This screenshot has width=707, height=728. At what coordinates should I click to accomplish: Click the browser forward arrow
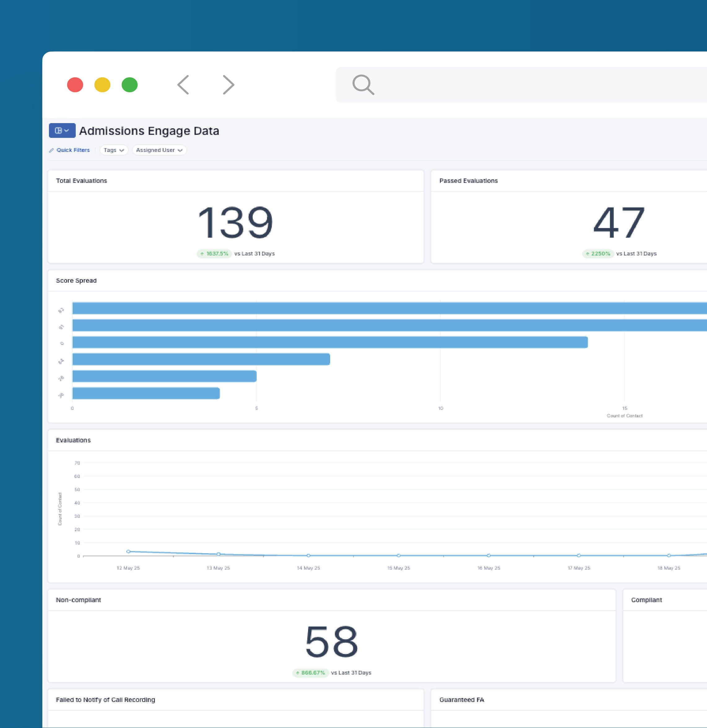pos(228,85)
